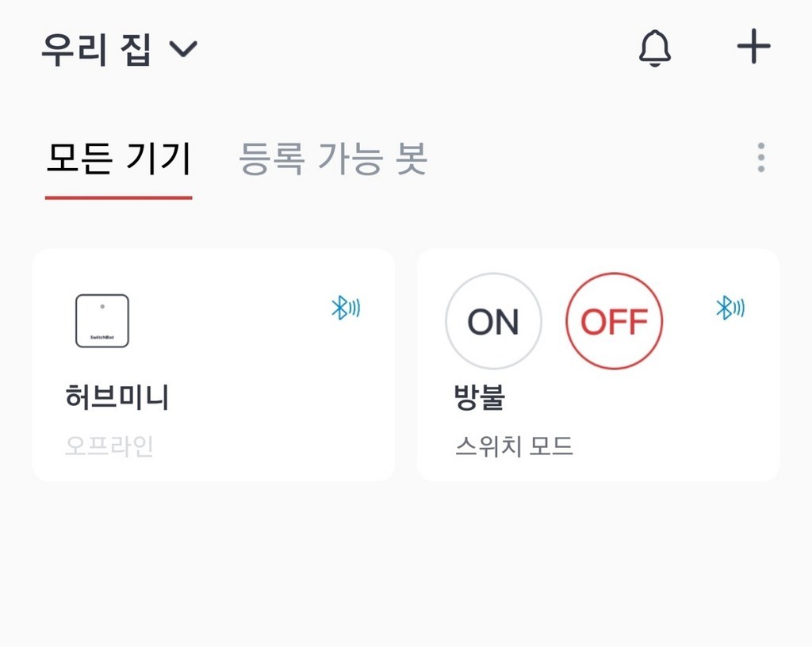Switch to the 등록 가능 봇 tab
This screenshot has height=647, width=812.
(x=333, y=158)
